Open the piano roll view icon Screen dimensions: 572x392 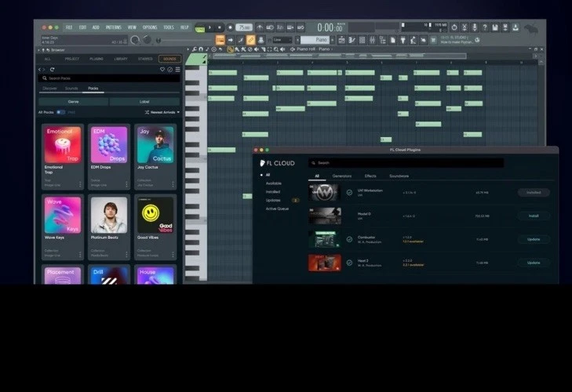pos(352,40)
